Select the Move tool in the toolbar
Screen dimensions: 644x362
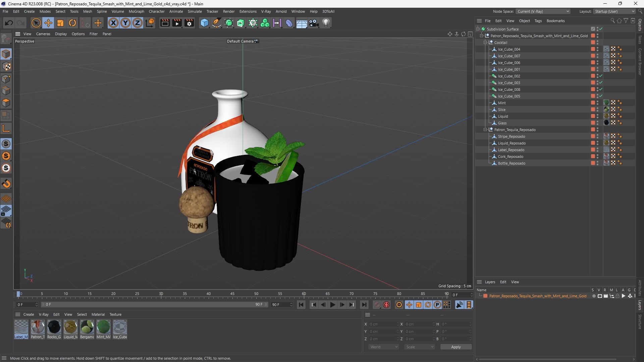(x=48, y=23)
